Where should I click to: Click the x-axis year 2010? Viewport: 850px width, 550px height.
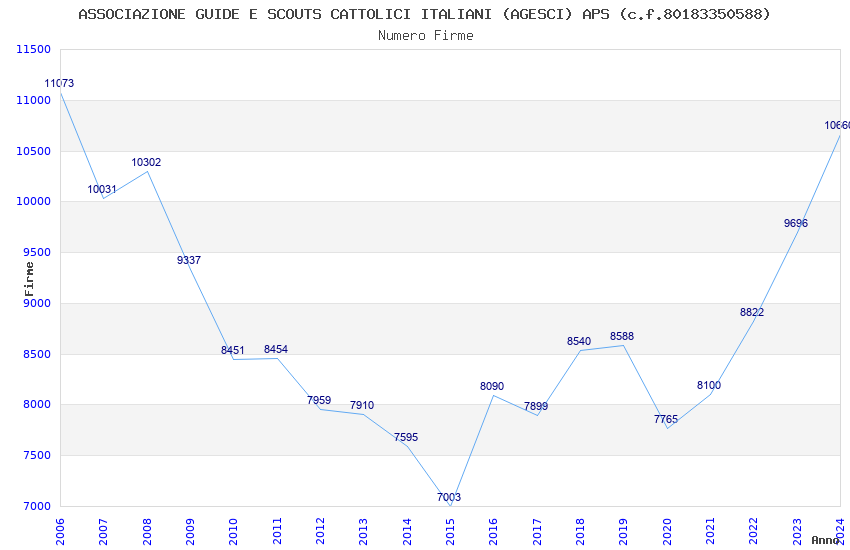pyautogui.click(x=233, y=532)
